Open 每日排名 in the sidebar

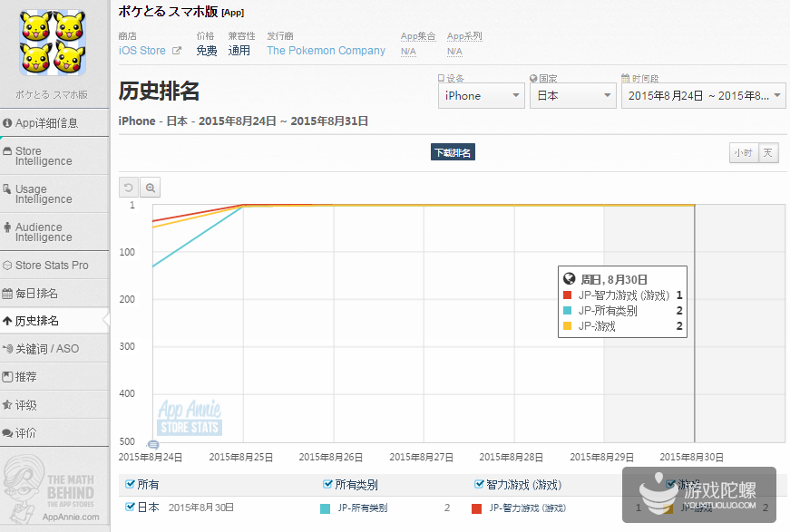pos(54,294)
